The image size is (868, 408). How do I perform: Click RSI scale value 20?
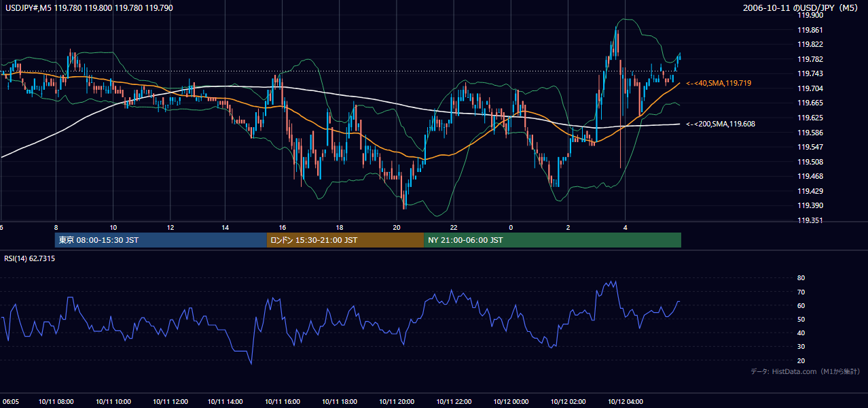[801, 360]
